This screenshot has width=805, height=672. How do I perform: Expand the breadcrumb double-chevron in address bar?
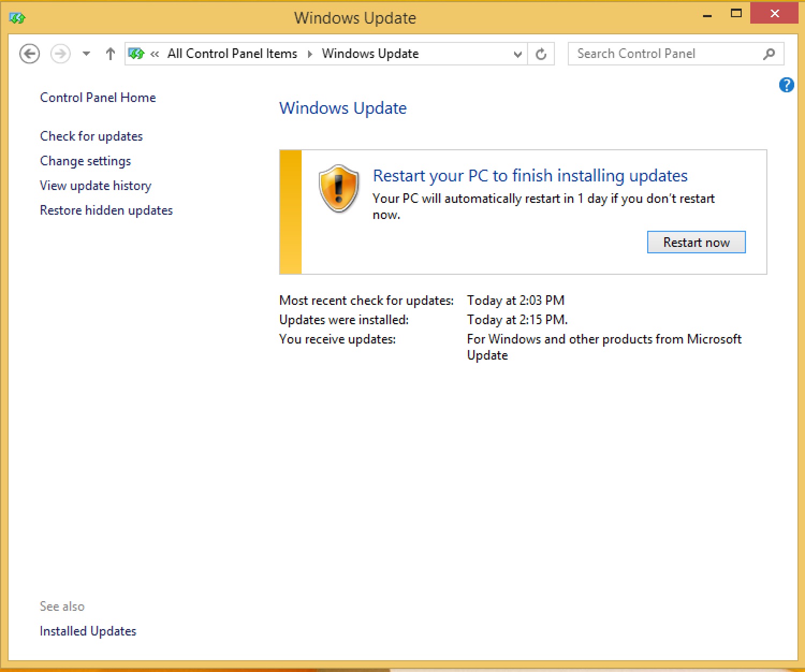click(155, 54)
